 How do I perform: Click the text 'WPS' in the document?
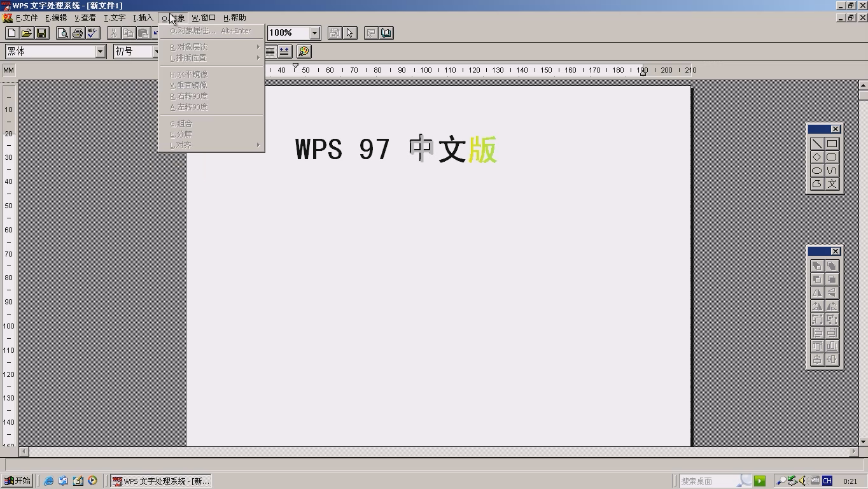coord(319,150)
